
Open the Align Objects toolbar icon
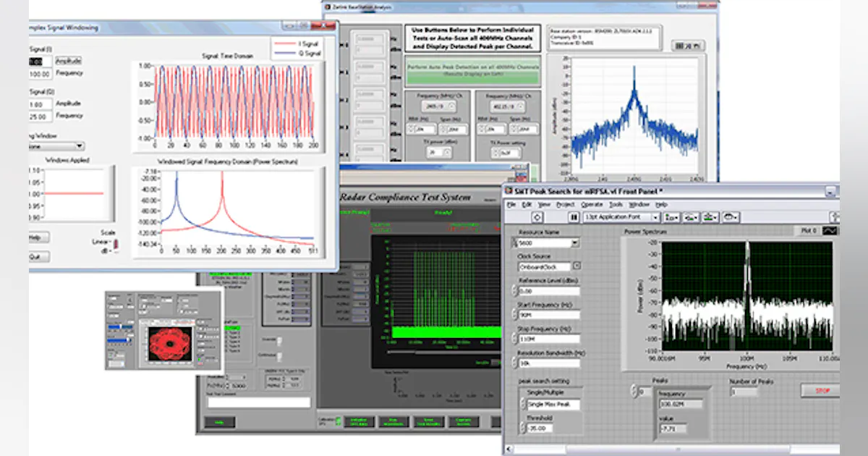click(672, 216)
